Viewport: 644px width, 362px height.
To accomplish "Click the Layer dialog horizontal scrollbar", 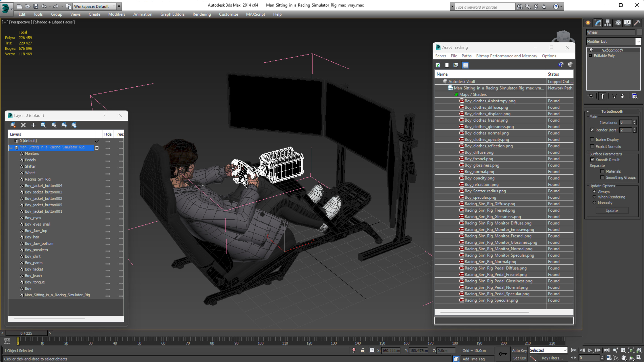I will (49, 319).
